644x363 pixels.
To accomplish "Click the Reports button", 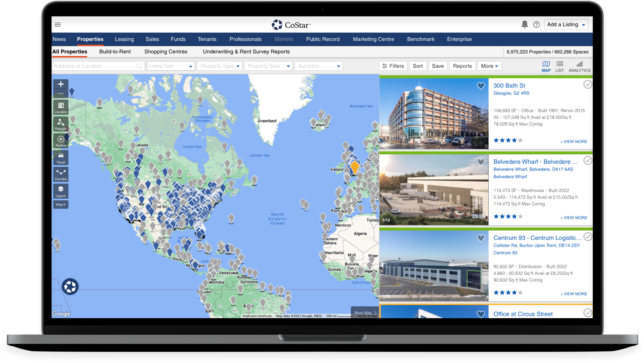I will click(x=462, y=66).
